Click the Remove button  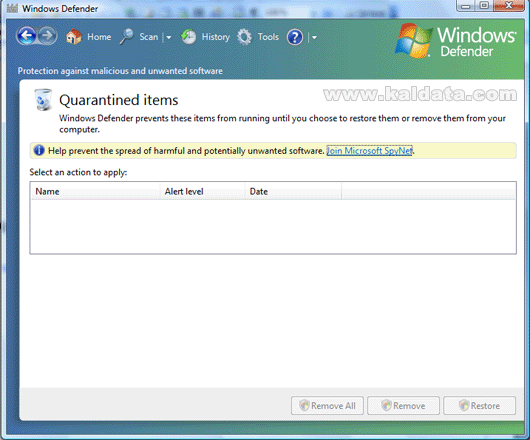point(403,406)
